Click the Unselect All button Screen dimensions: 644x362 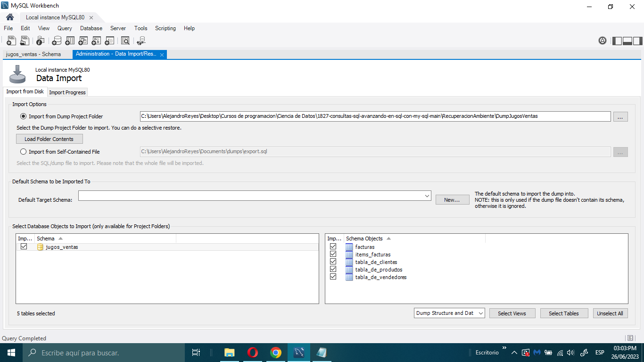pos(610,313)
